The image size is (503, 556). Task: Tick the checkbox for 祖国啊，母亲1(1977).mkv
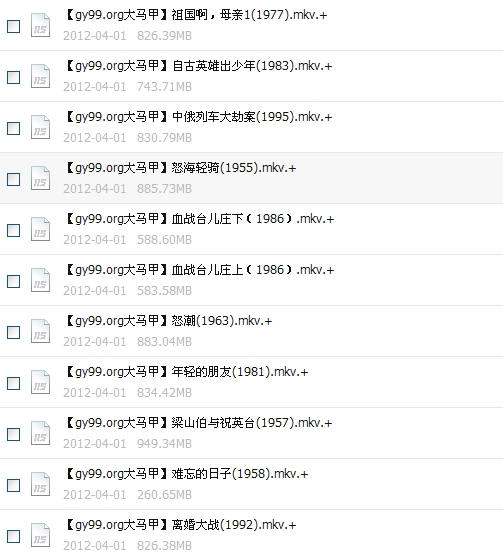(13, 27)
